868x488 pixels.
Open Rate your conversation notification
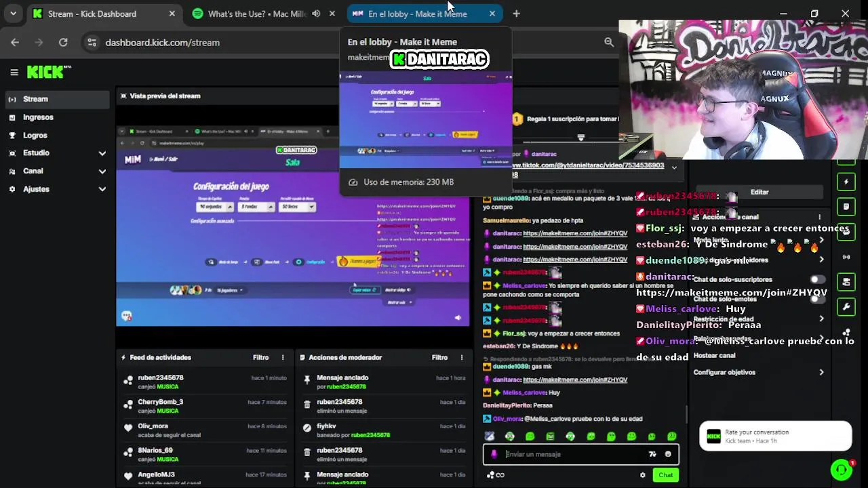point(776,436)
